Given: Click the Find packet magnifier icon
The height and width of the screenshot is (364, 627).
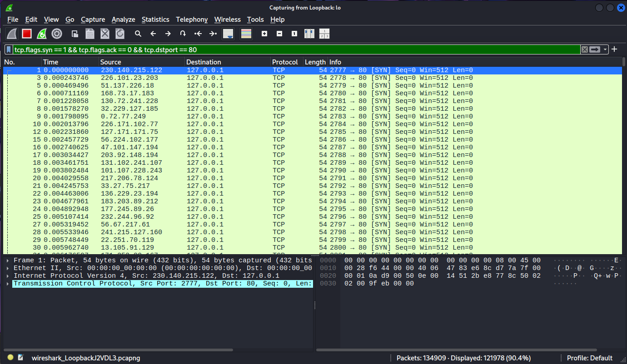Looking at the screenshot, I should click(138, 34).
